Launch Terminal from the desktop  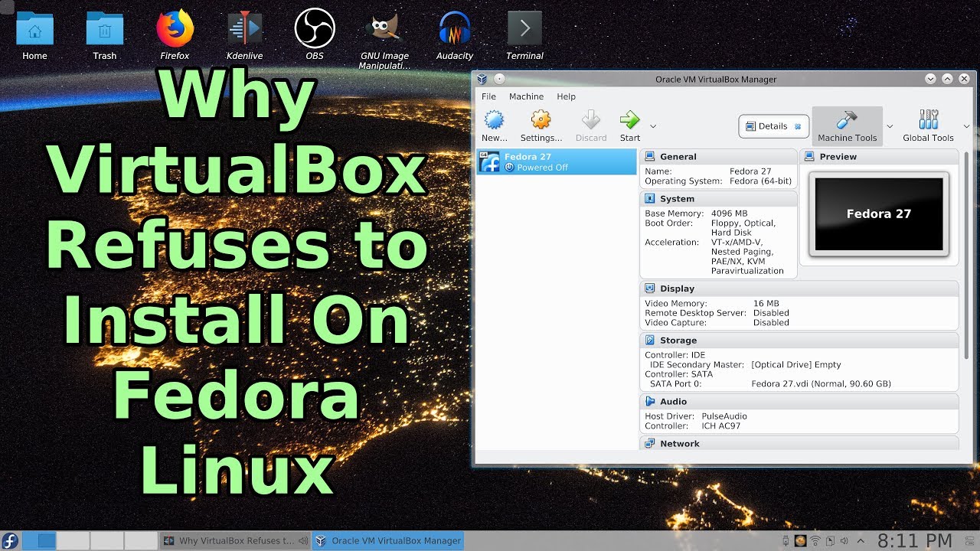click(524, 35)
